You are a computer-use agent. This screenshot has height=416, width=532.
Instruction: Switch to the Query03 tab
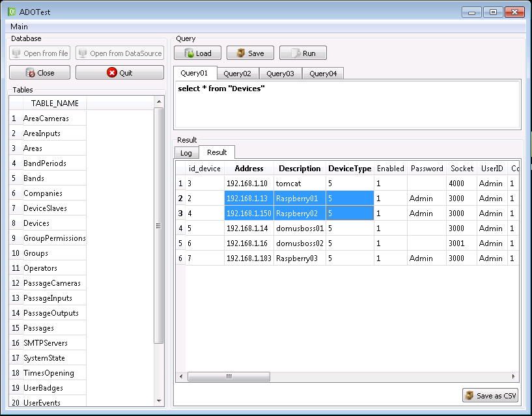click(x=280, y=74)
